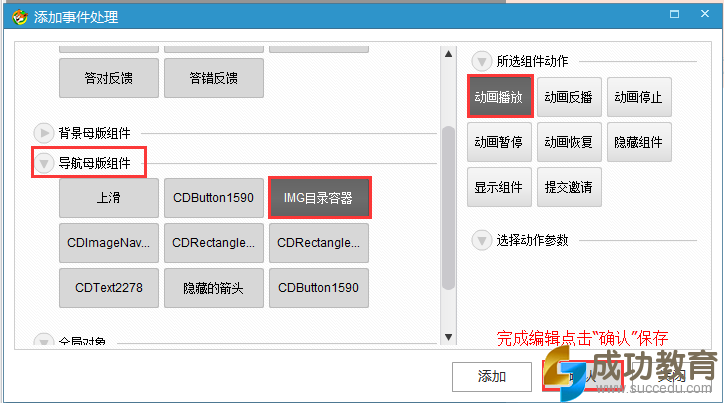Select the IMG目录容器 component
Screen dimensions: 724x403
(x=320, y=198)
